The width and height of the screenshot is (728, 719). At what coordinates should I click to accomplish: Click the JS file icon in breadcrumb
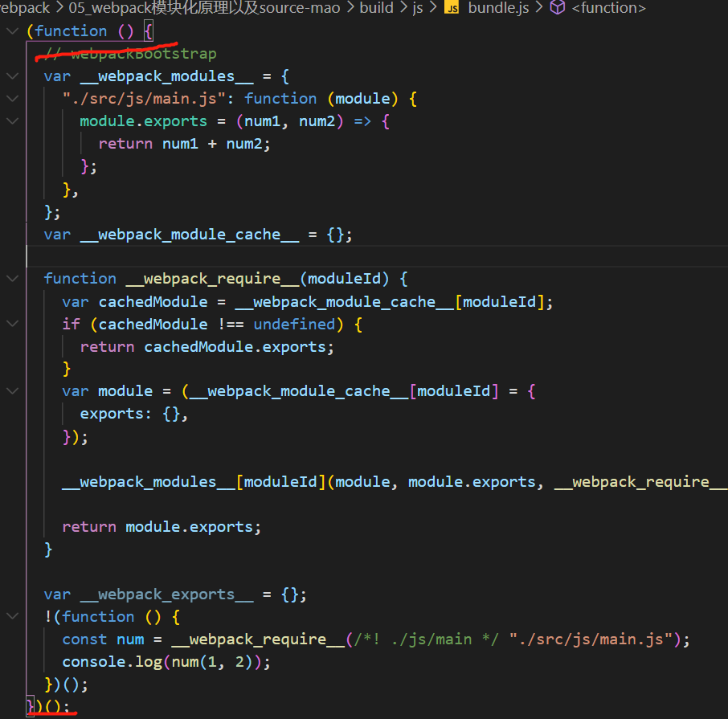pyautogui.click(x=452, y=8)
